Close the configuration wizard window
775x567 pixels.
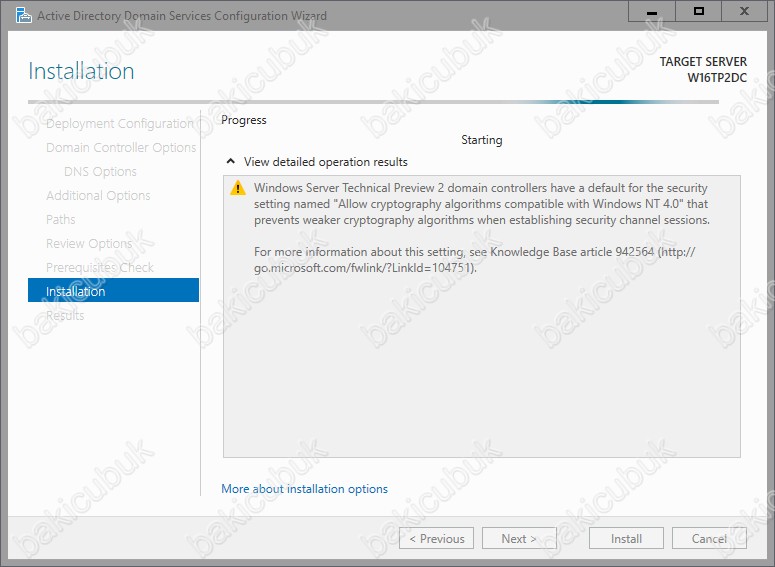tap(744, 11)
